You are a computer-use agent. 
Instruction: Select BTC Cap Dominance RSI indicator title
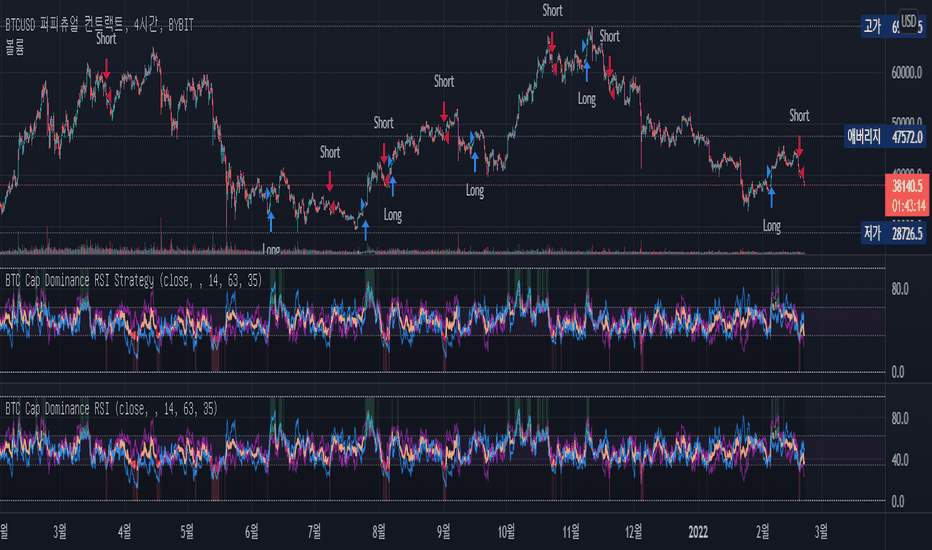111,408
